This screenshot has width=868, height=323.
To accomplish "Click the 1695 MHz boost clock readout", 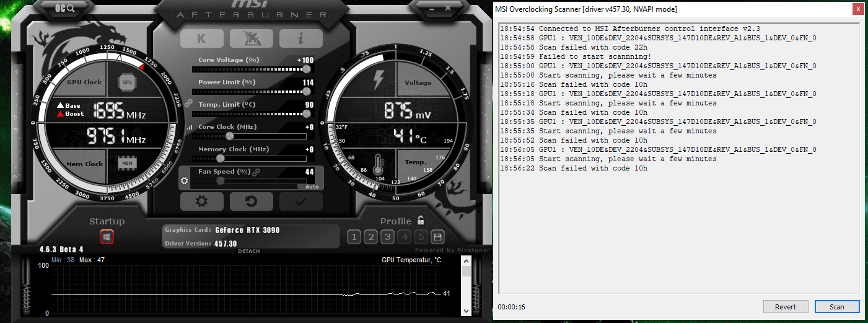I will pos(120,112).
